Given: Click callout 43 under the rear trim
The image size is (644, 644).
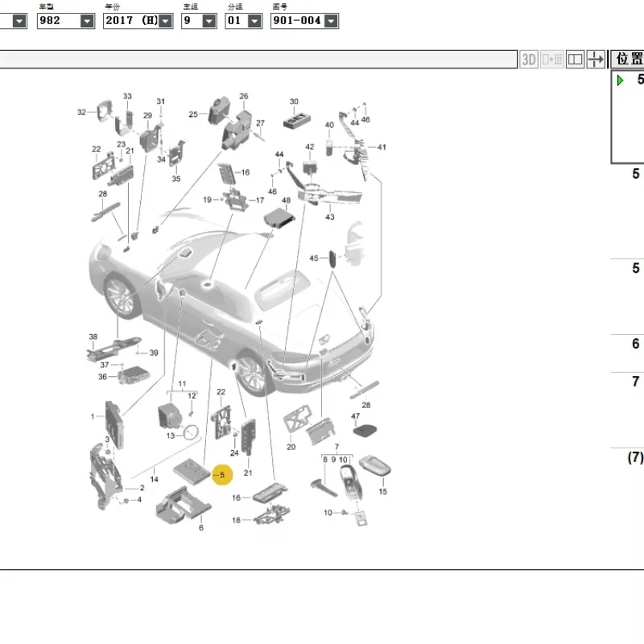Looking at the screenshot, I should pyautogui.click(x=330, y=217).
